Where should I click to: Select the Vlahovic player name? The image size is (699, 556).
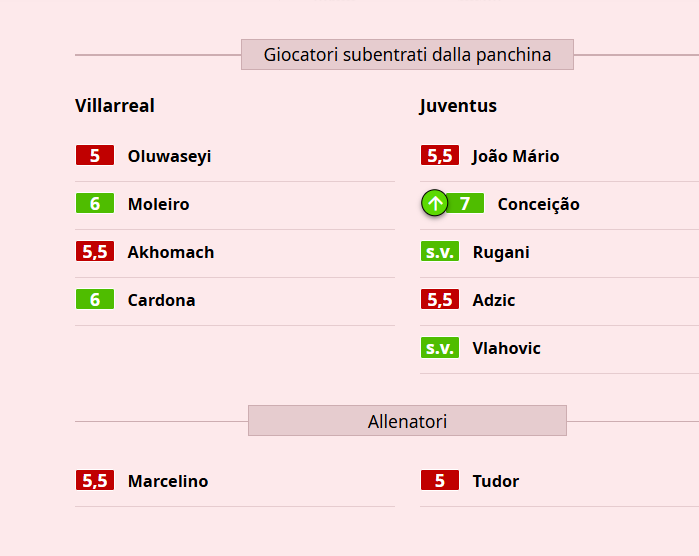(506, 348)
